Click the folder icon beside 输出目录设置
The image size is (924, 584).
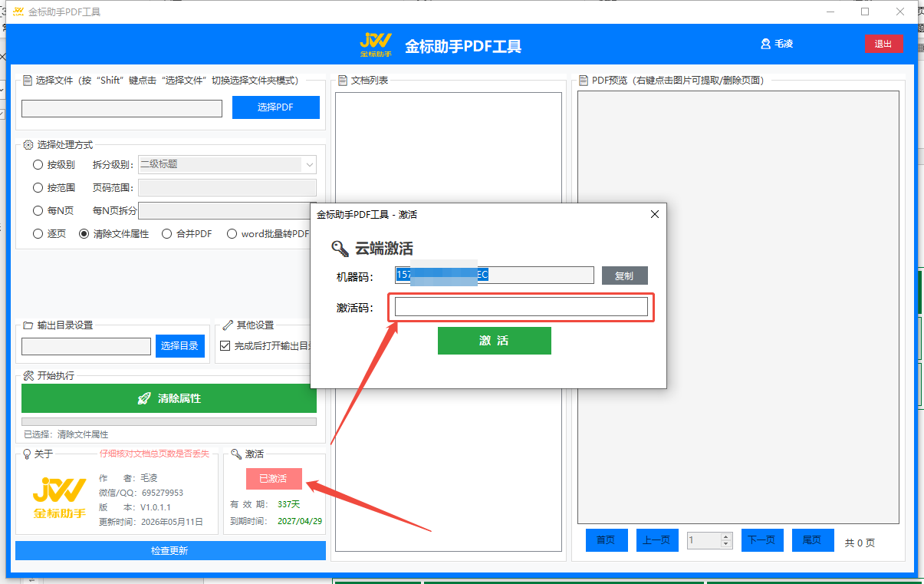(28, 325)
